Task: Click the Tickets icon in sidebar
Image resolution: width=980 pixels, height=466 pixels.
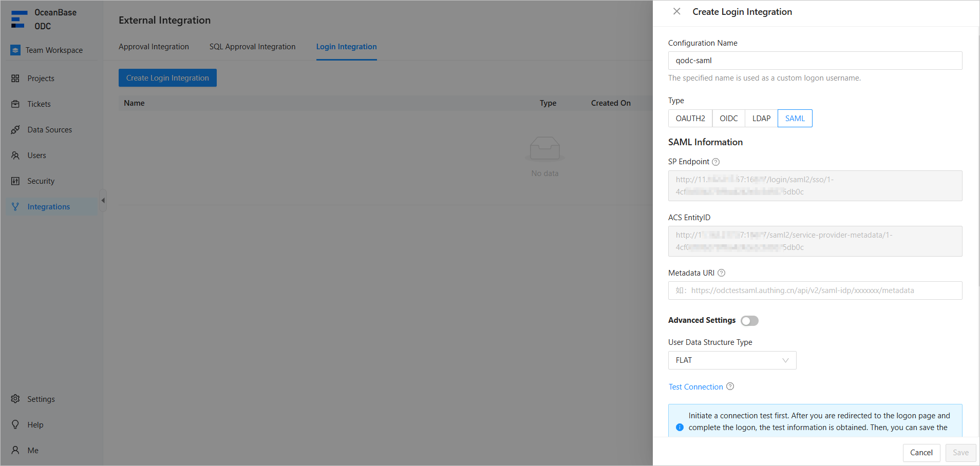Action: click(x=15, y=104)
